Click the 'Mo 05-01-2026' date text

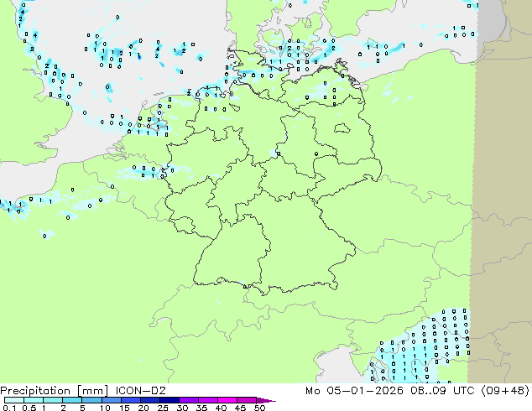[x=354, y=390]
